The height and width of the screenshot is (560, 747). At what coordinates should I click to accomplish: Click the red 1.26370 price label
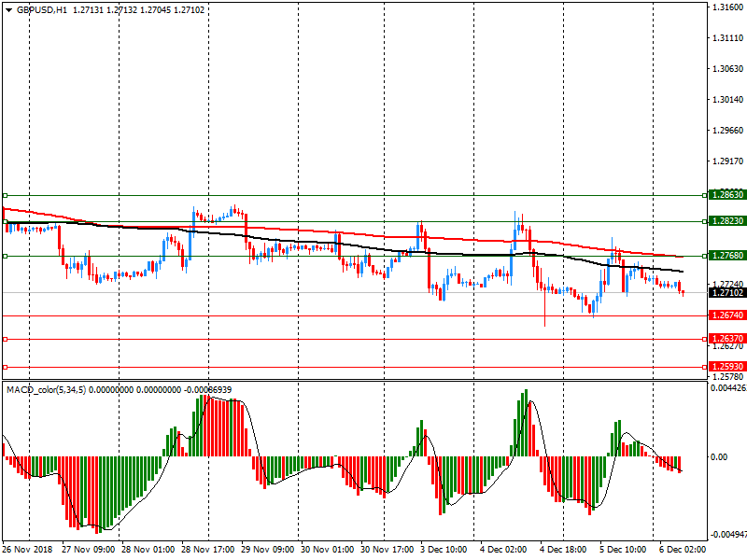coord(726,338)
